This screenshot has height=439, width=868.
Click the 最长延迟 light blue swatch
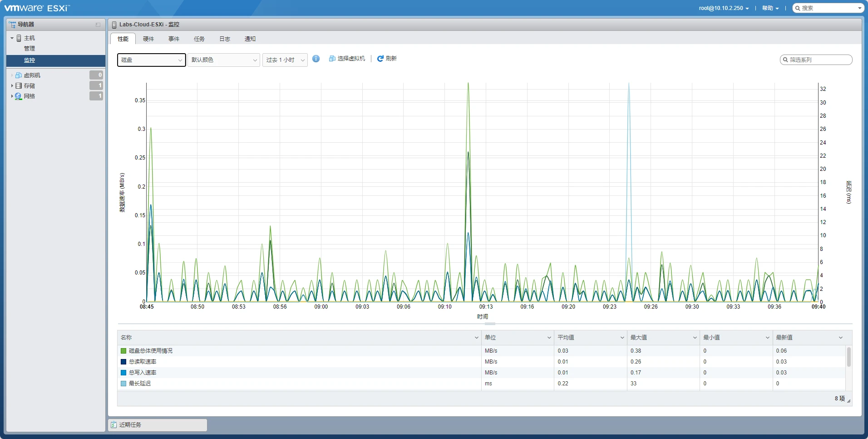click(123, 384)
